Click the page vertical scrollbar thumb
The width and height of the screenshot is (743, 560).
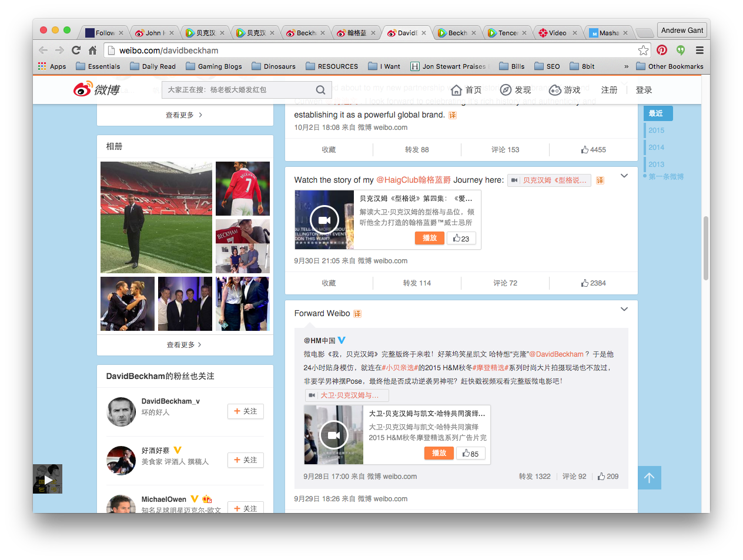pyautogui.click(x=706, y=248)
